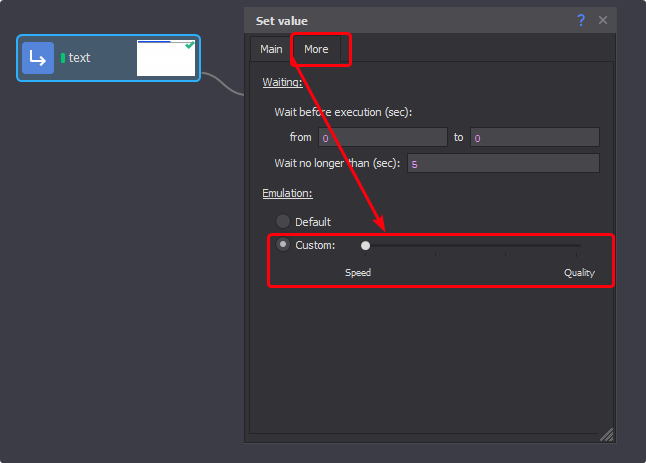Screen dimensions: 646x463
Task: Click the green status indicator beside text
Action: [63, 58]
